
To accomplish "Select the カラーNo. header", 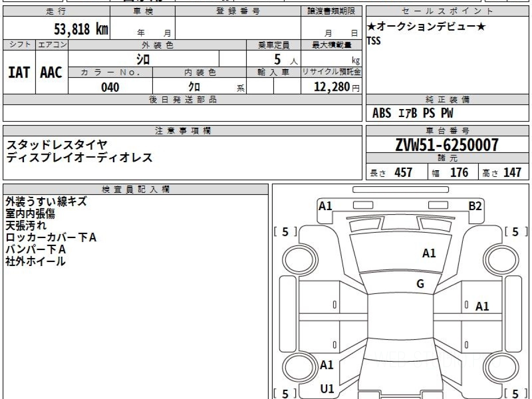I will (110, 73).
